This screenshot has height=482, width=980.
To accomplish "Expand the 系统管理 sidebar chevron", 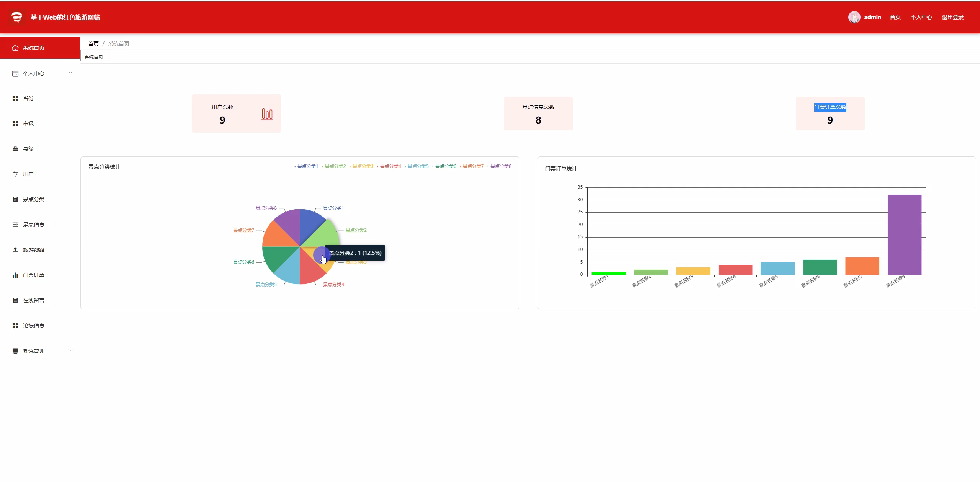I will pyautogui.click(x=70, y=350).
